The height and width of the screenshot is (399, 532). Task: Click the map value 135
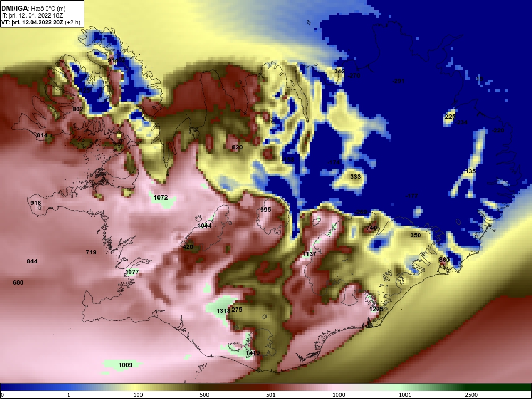470,171
